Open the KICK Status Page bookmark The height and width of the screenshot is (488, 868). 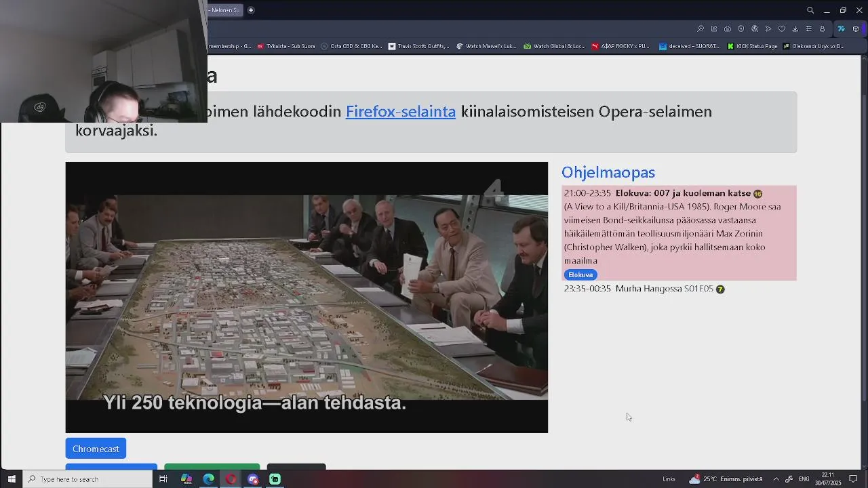coord(752,46)
